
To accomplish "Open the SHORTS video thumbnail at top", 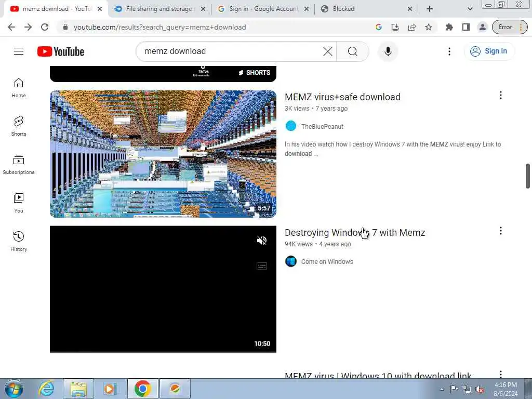I will point(163,74).
